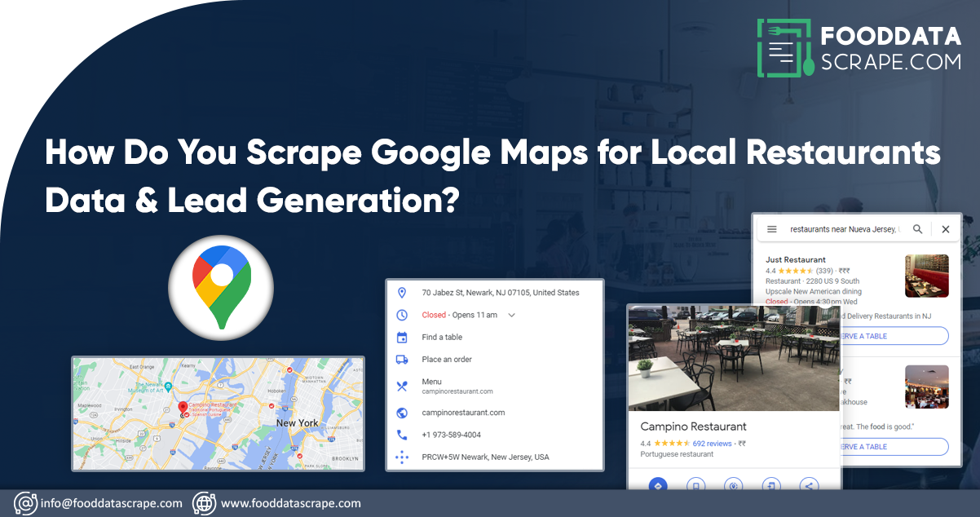Expand opening hours chevron next to Opens 11 am
The width and height of the screenshot is (980, 517).
(511, 315)
